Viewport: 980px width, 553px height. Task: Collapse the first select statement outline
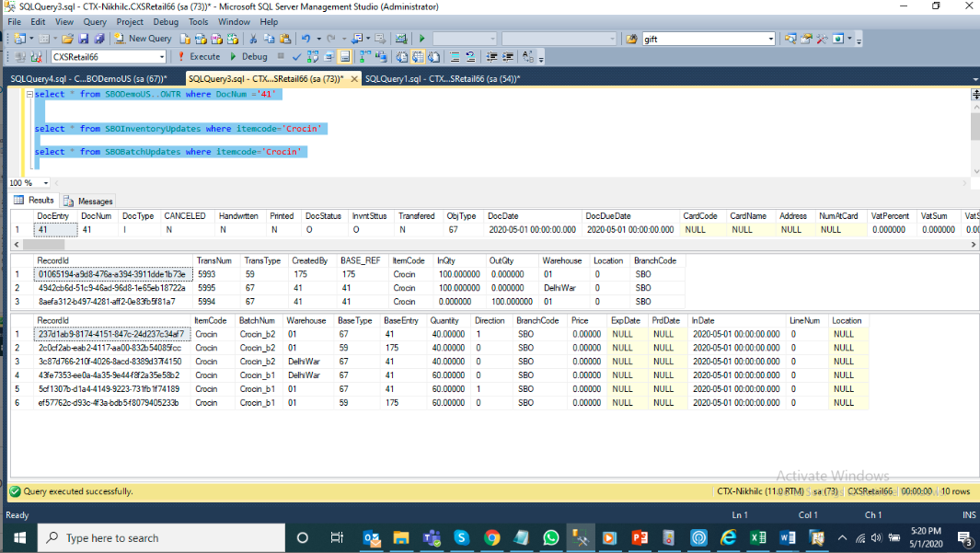(x=29, y=95)
